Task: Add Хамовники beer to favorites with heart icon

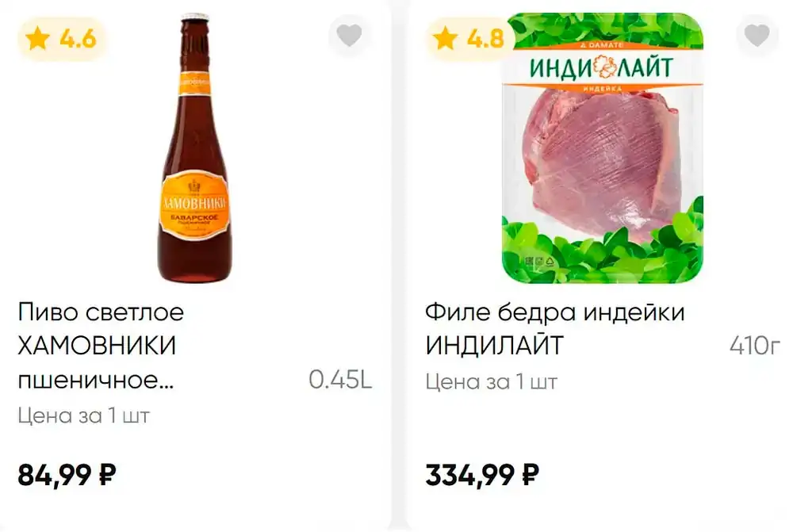Action: coord(350,36)
